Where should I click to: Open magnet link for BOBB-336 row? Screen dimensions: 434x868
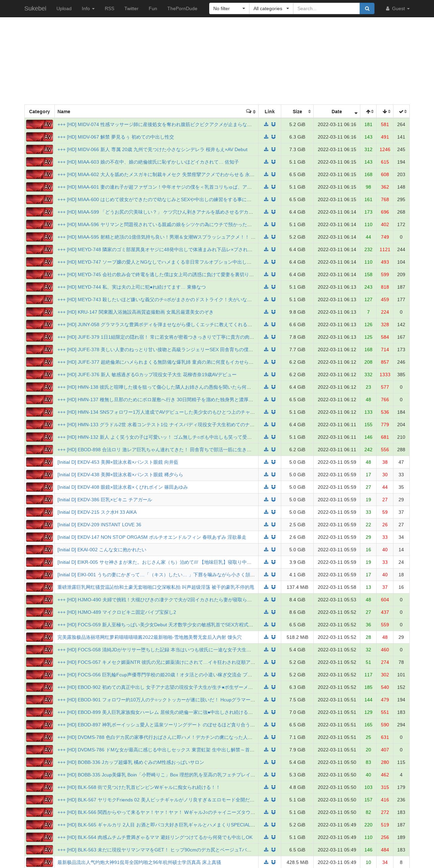click(x=273, y=762)
